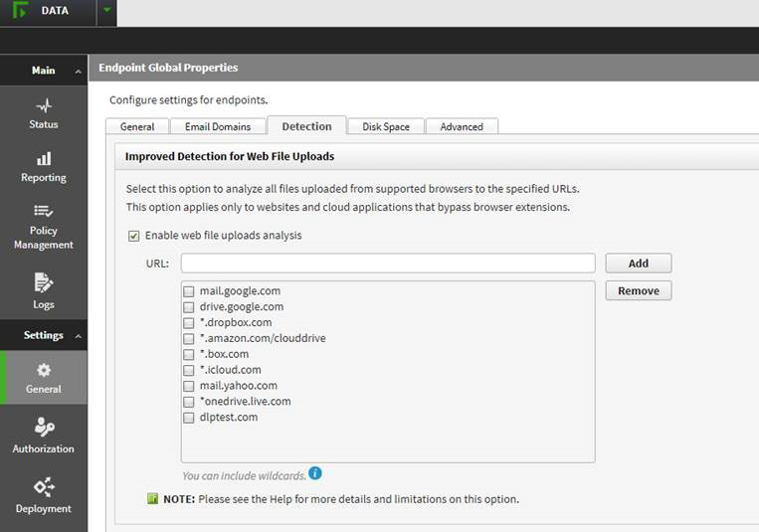Disable web file uploads analysis checkbox
This screenshot has height=532, width=759.
[x=134, y=237]
